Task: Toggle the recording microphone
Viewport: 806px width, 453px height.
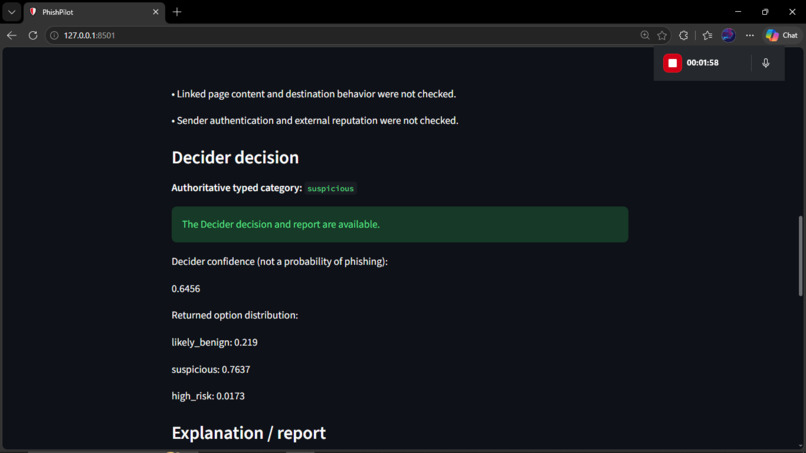Action: (765, 63)
